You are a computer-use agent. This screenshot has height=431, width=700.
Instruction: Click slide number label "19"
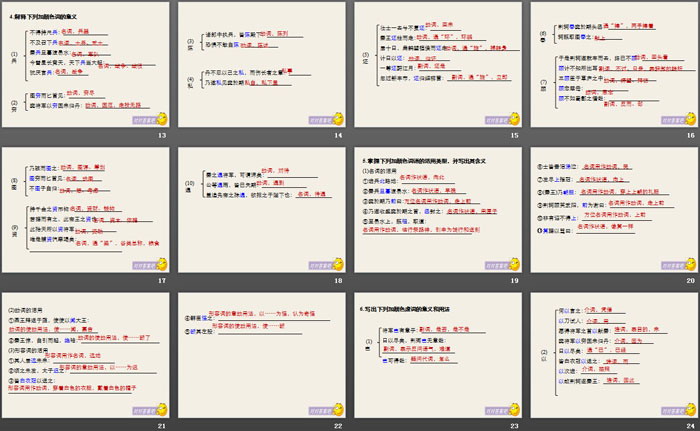(514, 280)
